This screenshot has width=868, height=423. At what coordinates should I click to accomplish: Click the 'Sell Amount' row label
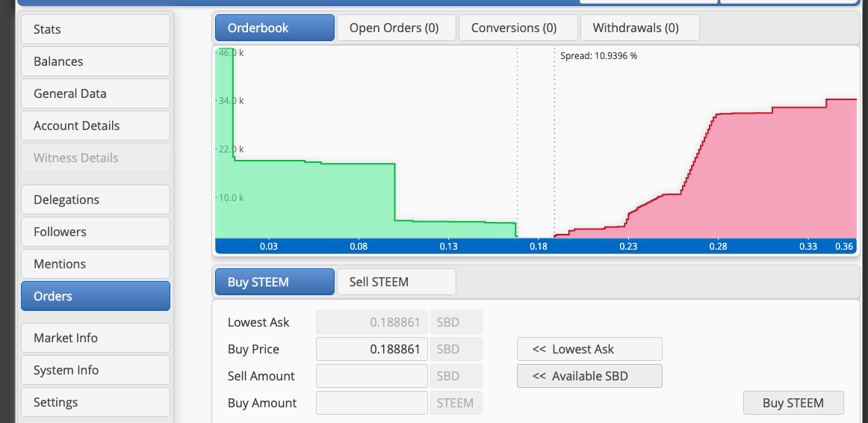[261, 376]
